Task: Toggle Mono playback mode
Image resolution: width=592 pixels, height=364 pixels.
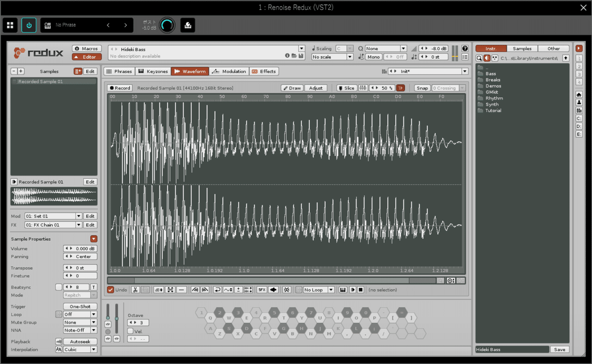Action: pos(373,57)
